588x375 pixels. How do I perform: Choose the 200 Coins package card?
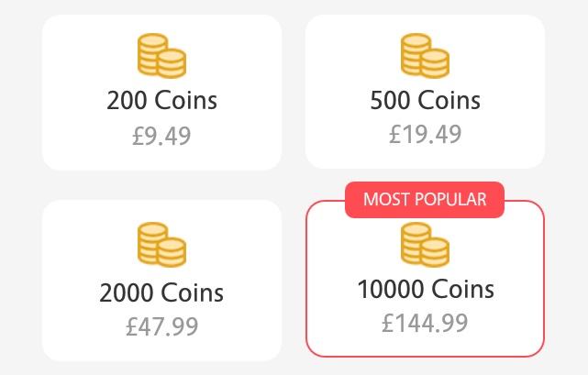161,92
